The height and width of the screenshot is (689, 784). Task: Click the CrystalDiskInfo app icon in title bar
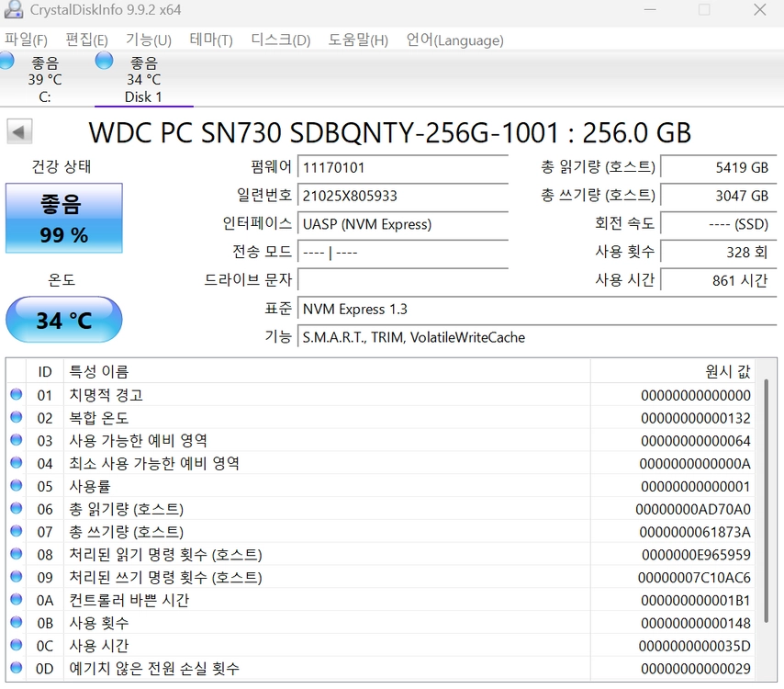(13, 9)
